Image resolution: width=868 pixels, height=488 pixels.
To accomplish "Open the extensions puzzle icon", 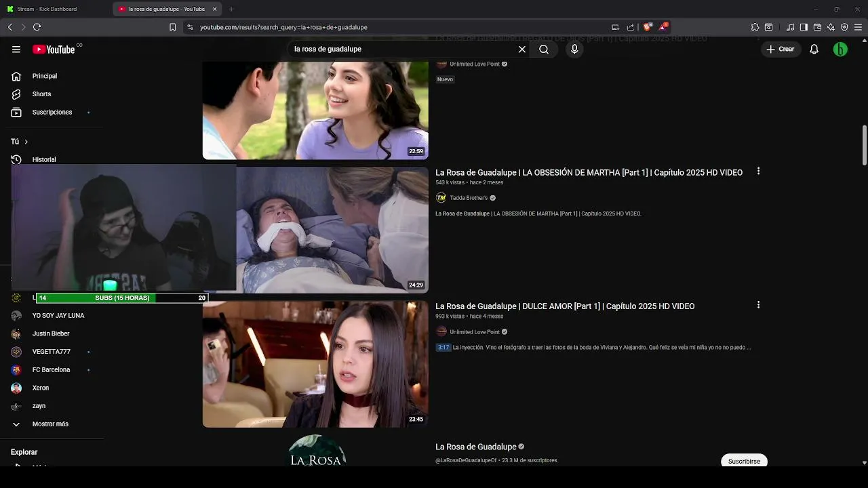I will [755, 27].
